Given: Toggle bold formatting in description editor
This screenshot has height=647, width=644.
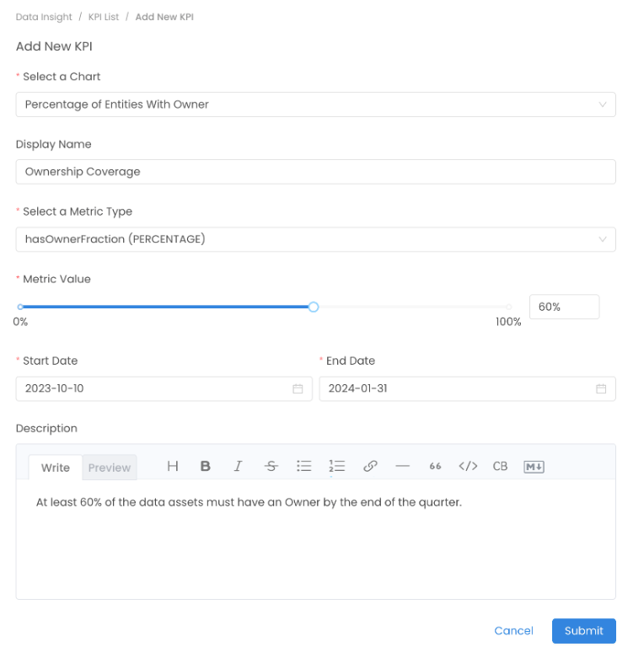Looking at the screenshot, I should coord(205,466).
